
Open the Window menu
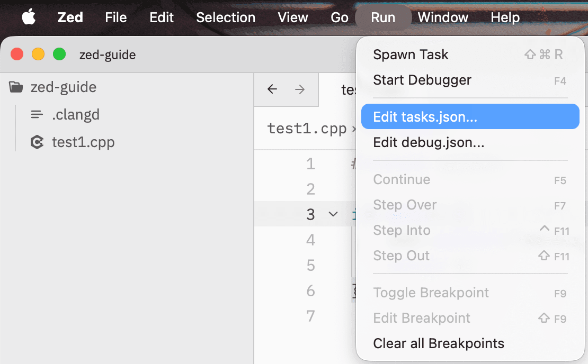tap(443, 17)
